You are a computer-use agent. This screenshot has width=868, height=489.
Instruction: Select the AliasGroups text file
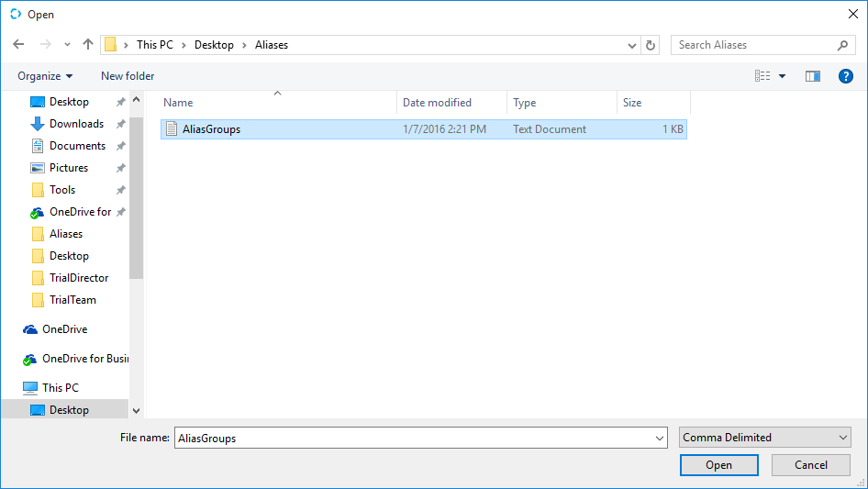point(424,129)
